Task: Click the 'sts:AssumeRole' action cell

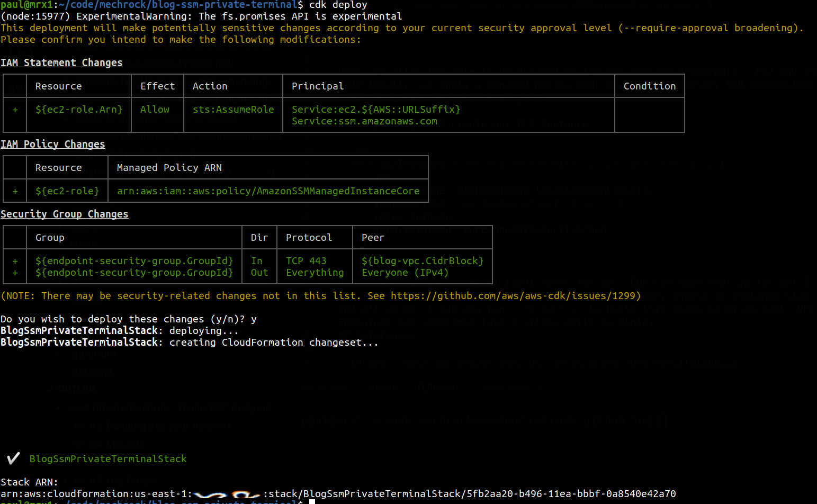Action: coord(234,109)
